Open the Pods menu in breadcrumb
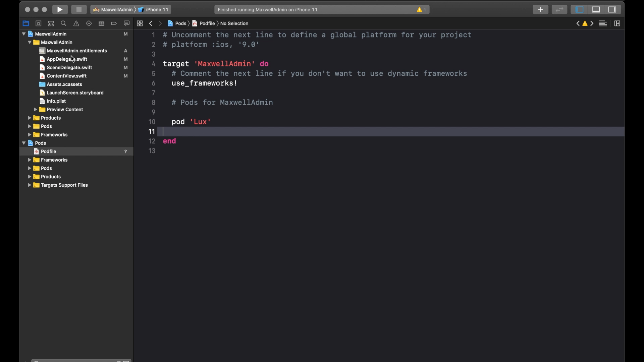 180,23
